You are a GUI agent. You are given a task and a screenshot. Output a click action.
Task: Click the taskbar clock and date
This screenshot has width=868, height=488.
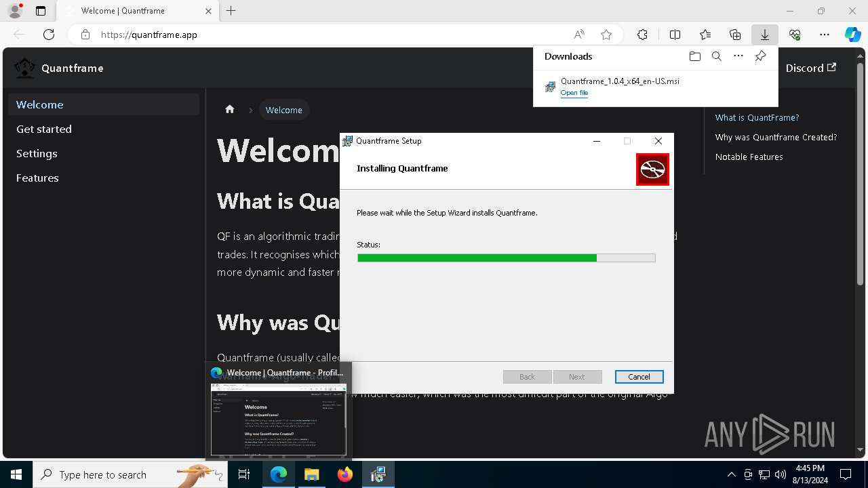pos(810,474)
